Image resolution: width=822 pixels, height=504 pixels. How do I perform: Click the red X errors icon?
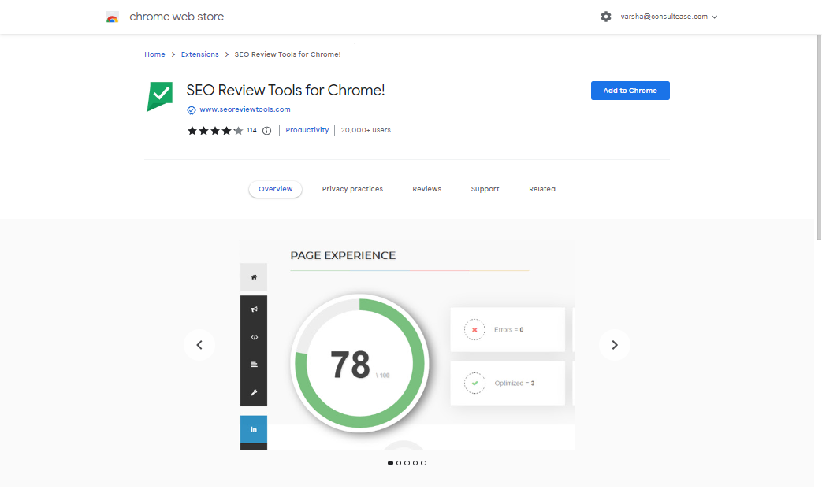coord(474,329)
